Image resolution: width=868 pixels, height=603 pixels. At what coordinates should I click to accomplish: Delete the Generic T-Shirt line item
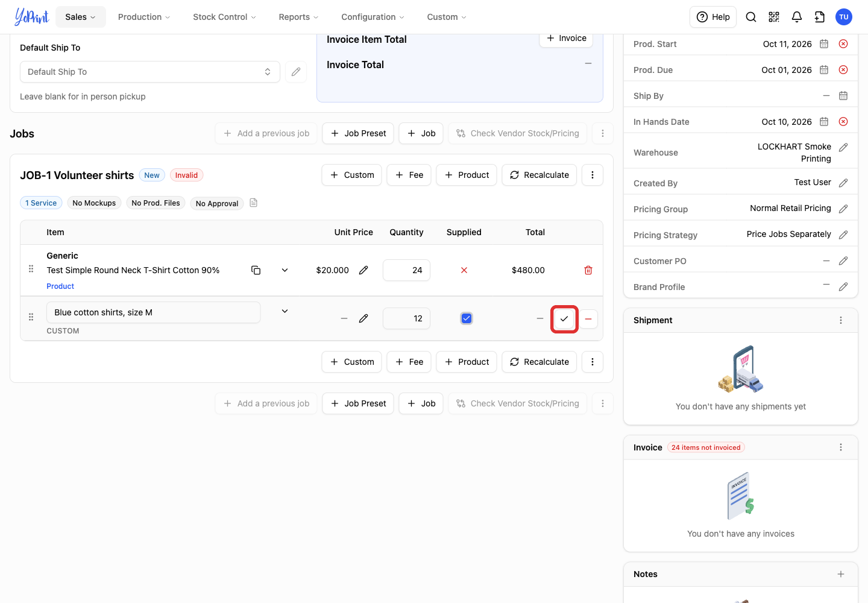(588, 270)
